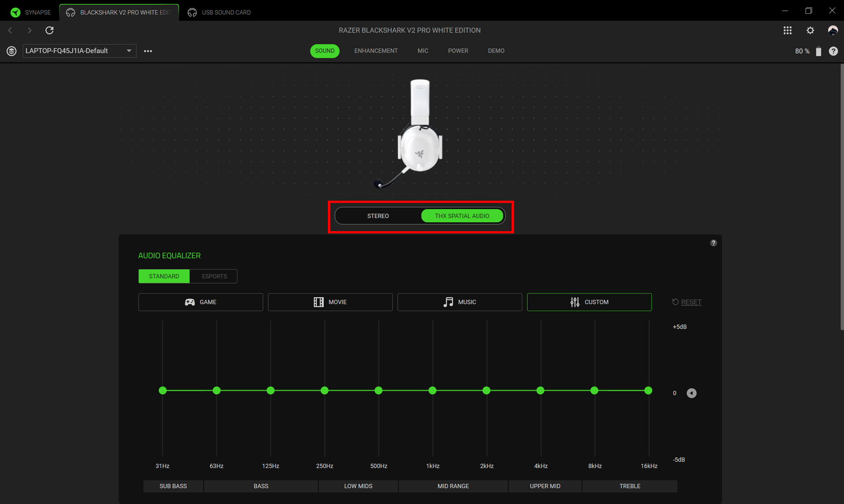Screen dimensions: 844x504
Task: Click the 31Hz equalizer slider handle
Action: pos(163,391)
